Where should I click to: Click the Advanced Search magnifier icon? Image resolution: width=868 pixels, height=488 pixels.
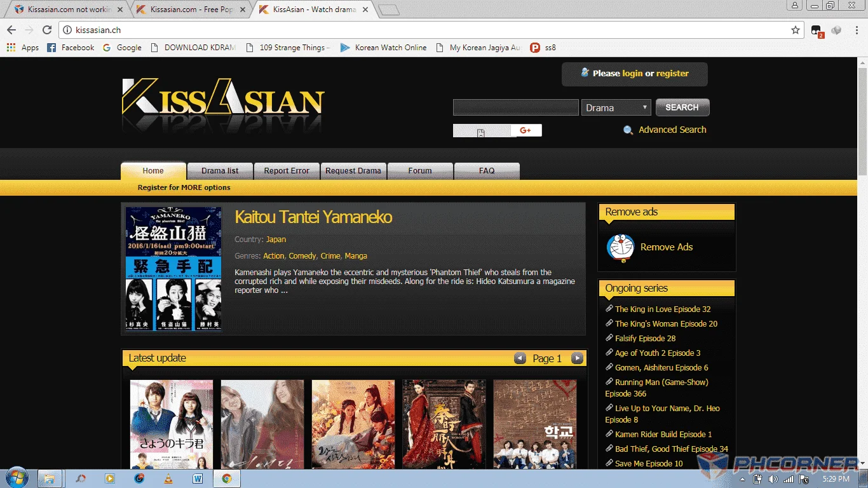click(628, 130)
